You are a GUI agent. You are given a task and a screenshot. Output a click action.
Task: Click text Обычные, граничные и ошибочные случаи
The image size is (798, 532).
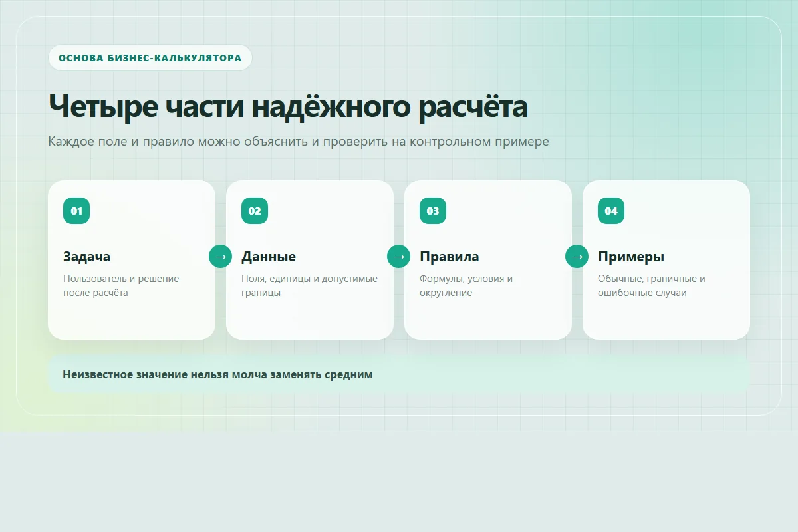click(652, 285)
